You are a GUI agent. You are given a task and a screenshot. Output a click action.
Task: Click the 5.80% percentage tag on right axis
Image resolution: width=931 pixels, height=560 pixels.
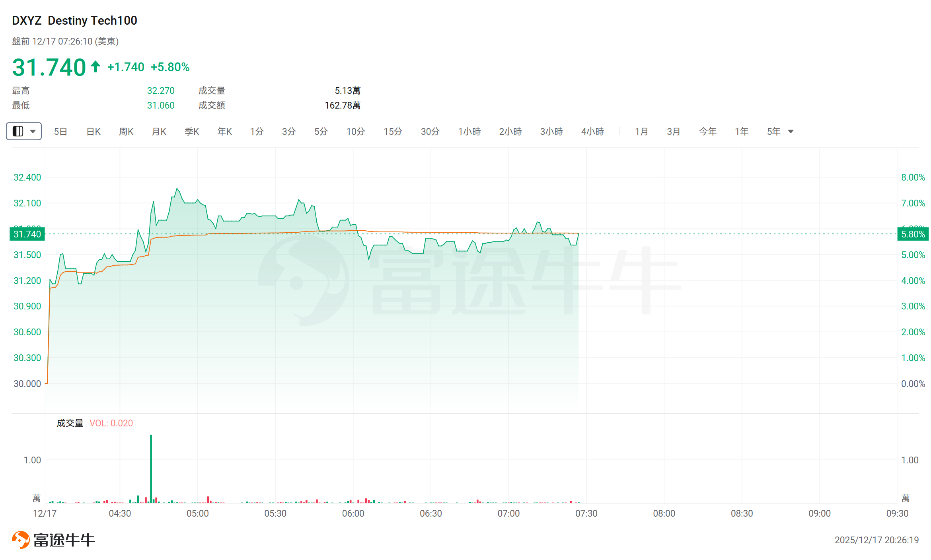click(913, 234)
